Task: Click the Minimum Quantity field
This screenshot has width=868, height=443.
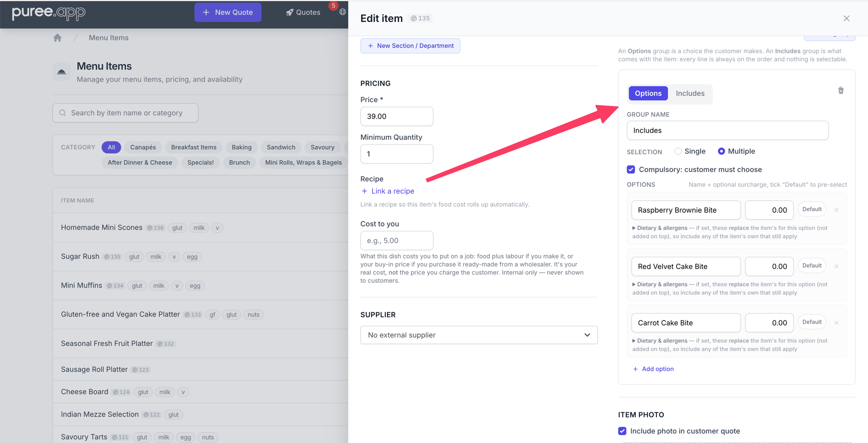Action: (397, 154)
